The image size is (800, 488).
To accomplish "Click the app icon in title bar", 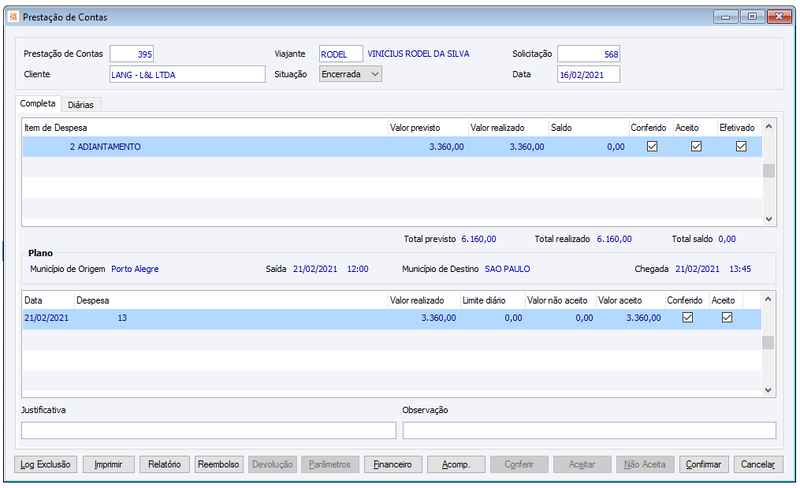I will (13, 17).
